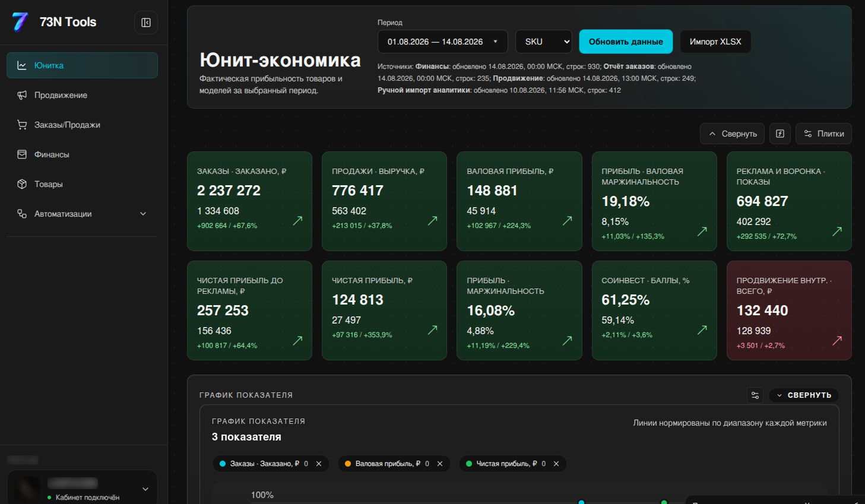Remove Валовая прибыль chip from chart

pos(440,464)
